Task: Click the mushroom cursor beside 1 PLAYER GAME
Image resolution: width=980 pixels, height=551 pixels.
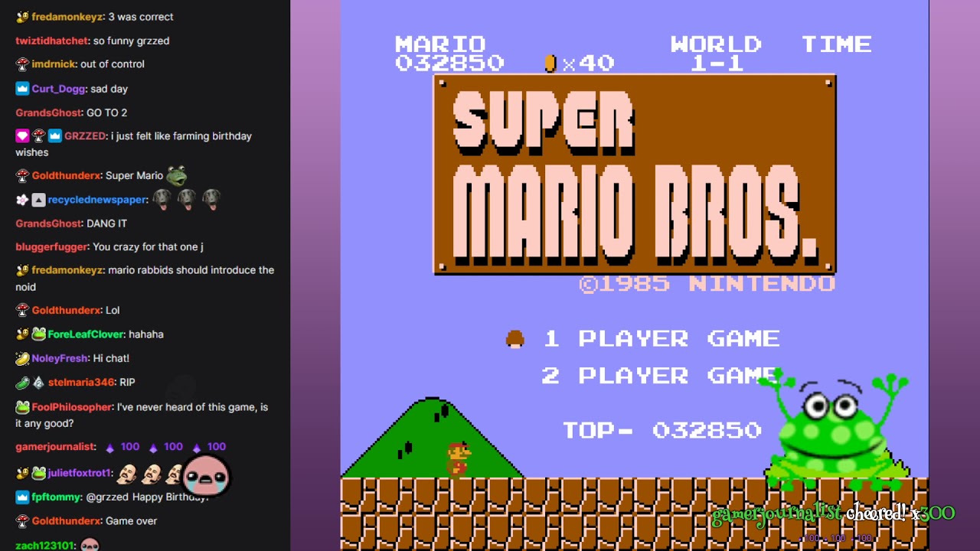Action: pos(515,339)
